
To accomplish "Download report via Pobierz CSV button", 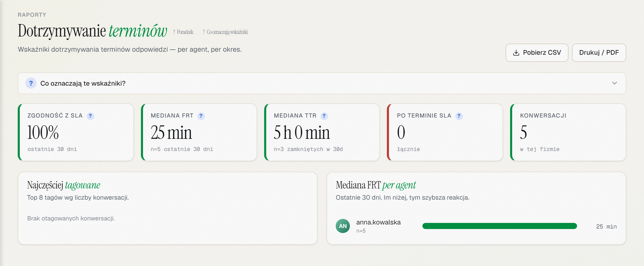I will (537, 53).
